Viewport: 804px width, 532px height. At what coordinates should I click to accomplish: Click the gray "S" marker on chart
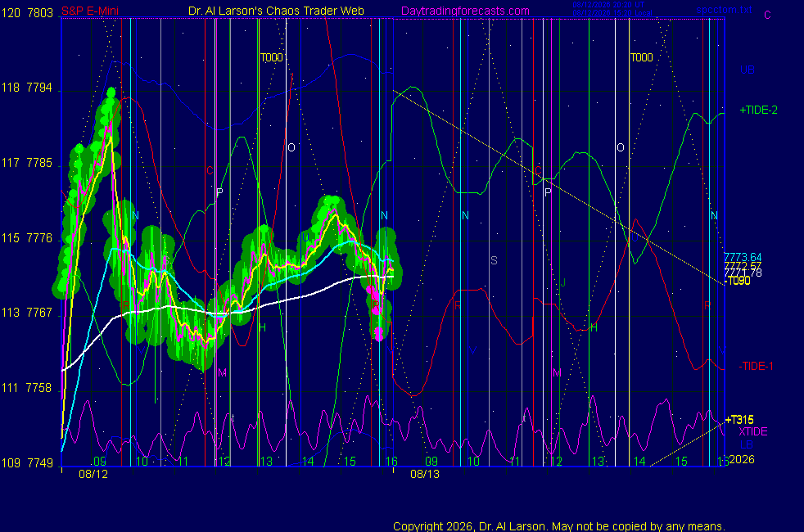[x=494, y=260]
